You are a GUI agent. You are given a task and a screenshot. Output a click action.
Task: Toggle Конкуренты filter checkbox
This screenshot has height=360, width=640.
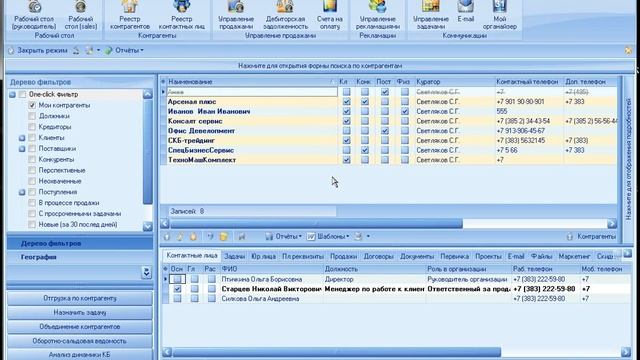click(x=32, y=159)
